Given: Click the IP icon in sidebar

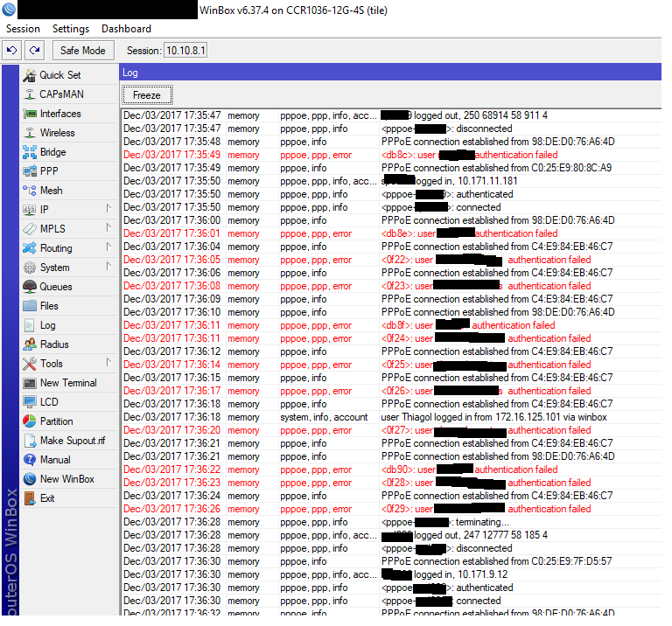Looking at the screenshot, I should pos(30,210).
